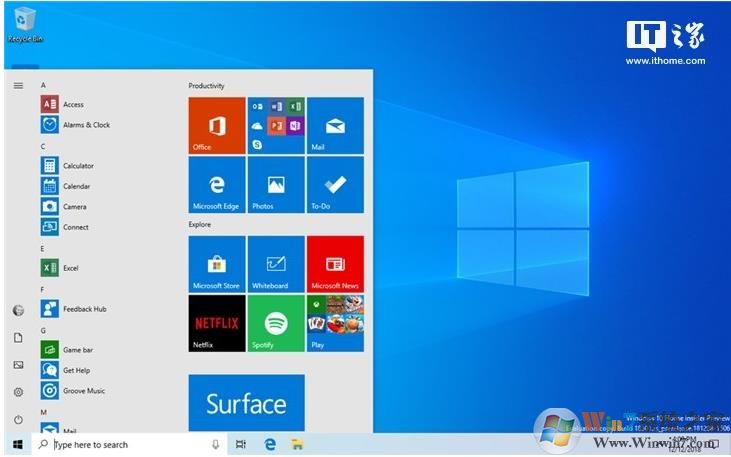Open the Photos tile
Viewport: 731px width, 457px height.
pos(276,185)
